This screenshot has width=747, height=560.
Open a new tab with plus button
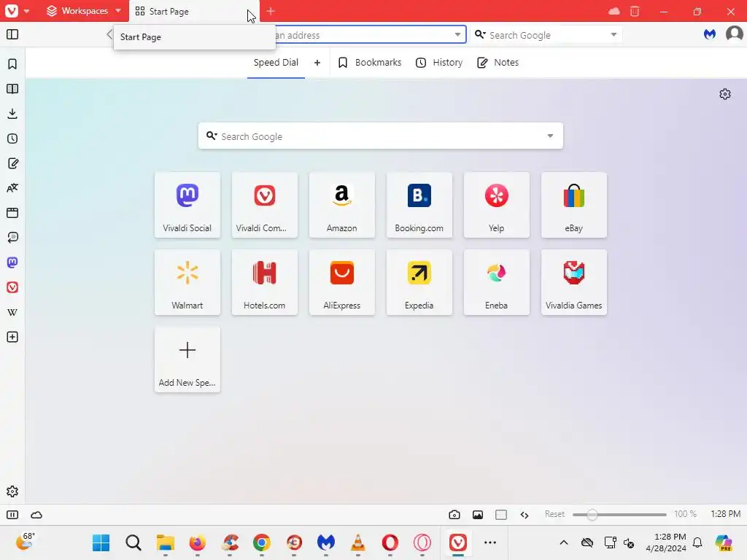tap(271, 11)
